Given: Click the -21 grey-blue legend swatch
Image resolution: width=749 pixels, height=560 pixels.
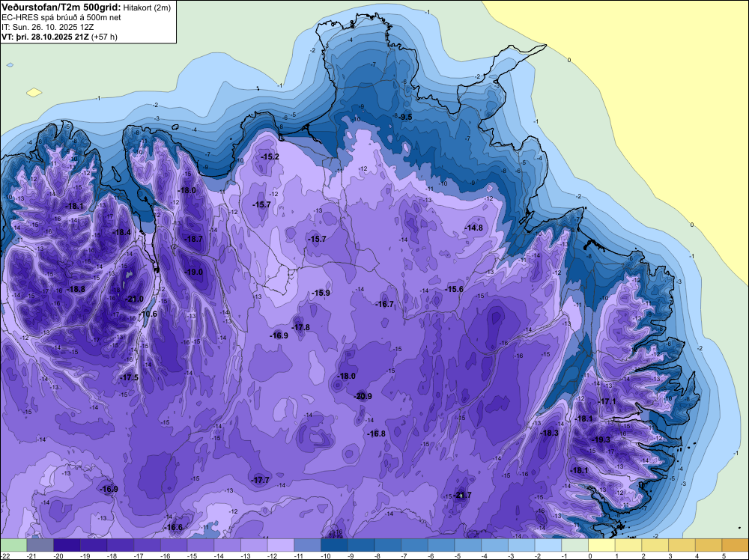Looking at the screenshot, I should pos(40,545).
